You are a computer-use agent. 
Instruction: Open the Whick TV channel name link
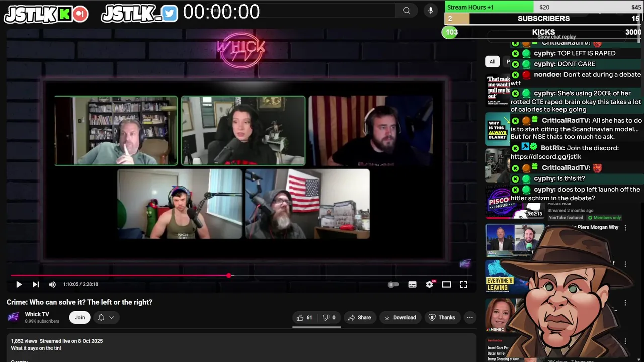37,314
